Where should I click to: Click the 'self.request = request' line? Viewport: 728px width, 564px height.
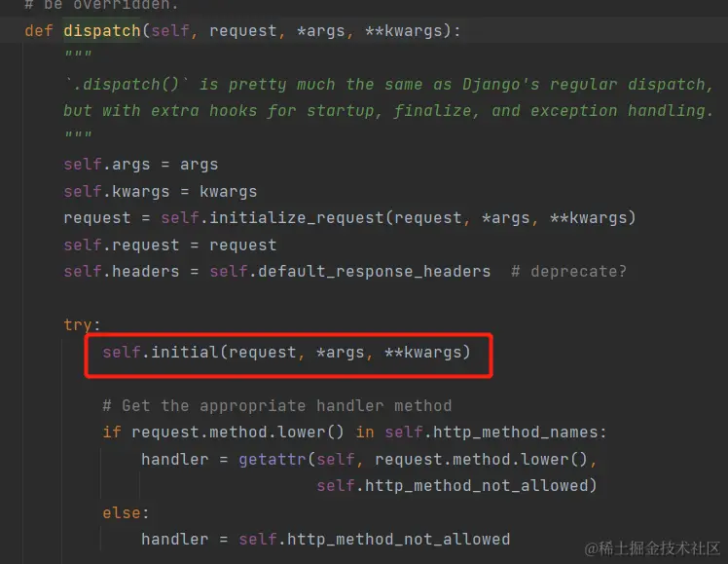[170, 244]
